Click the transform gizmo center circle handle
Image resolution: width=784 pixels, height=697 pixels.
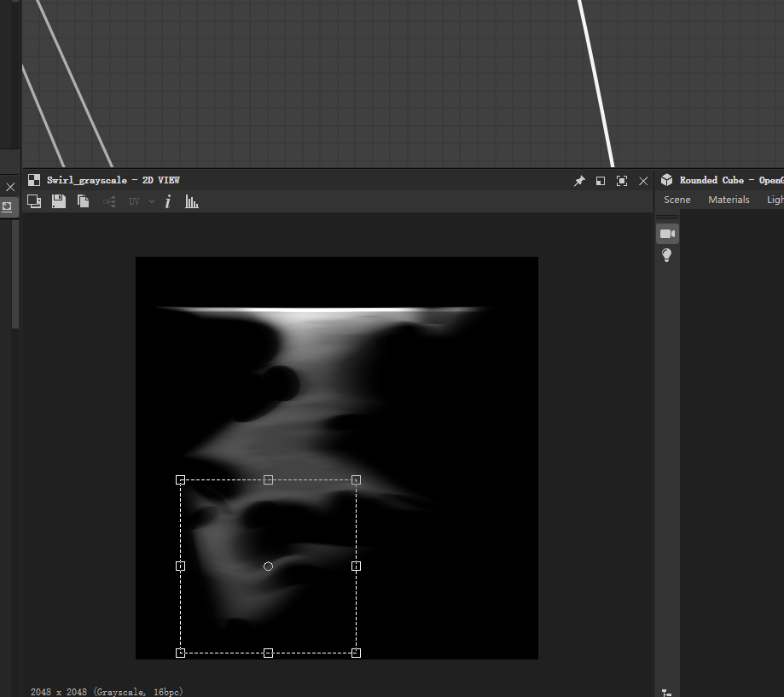[268, 566]
